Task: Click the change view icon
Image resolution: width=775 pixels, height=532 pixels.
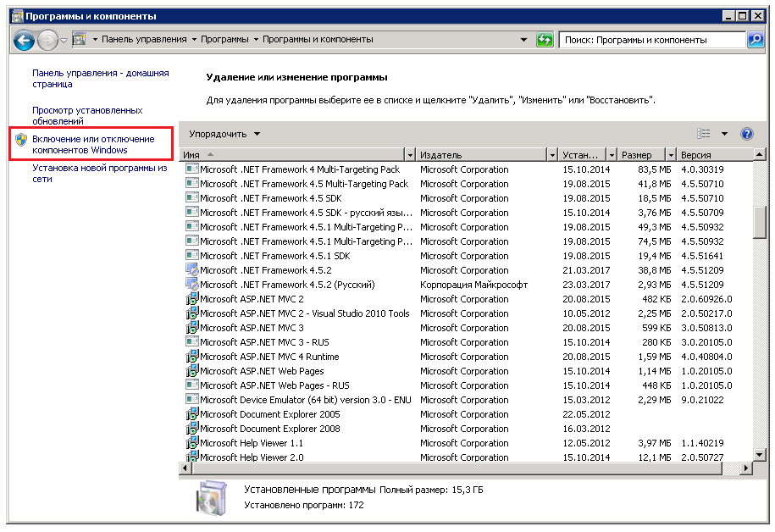Action: (703, 134)
